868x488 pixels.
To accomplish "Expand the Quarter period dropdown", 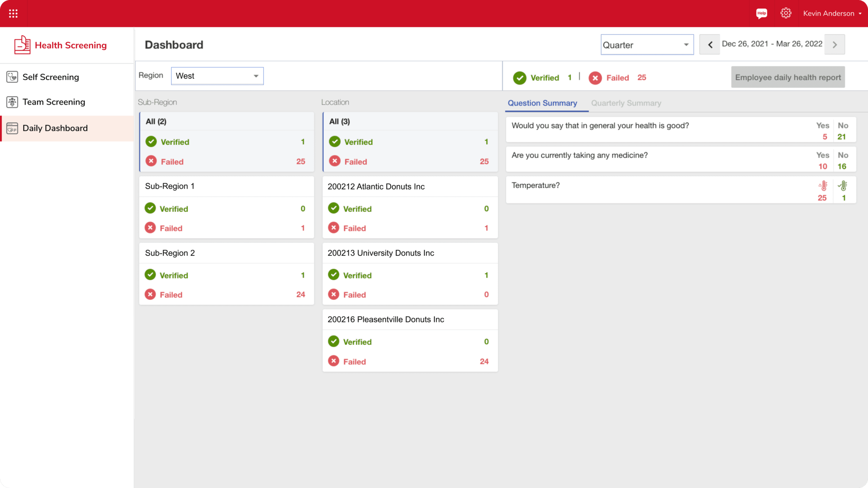I will tap(647, 45).
